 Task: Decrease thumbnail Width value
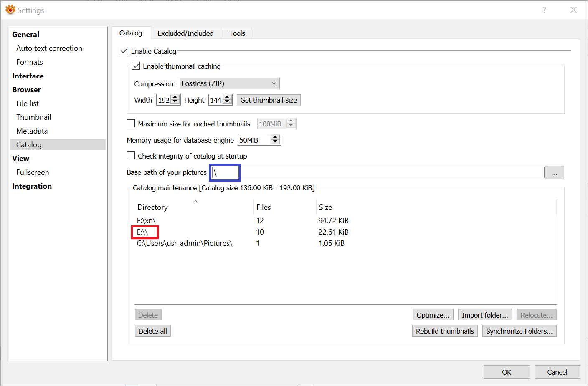coord(175,102)
